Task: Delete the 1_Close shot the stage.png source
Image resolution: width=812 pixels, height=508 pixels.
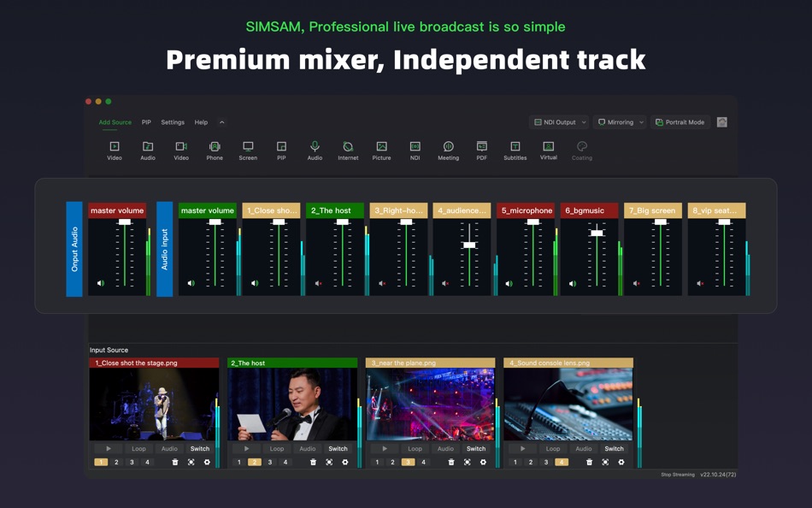Action: point(175,462)
